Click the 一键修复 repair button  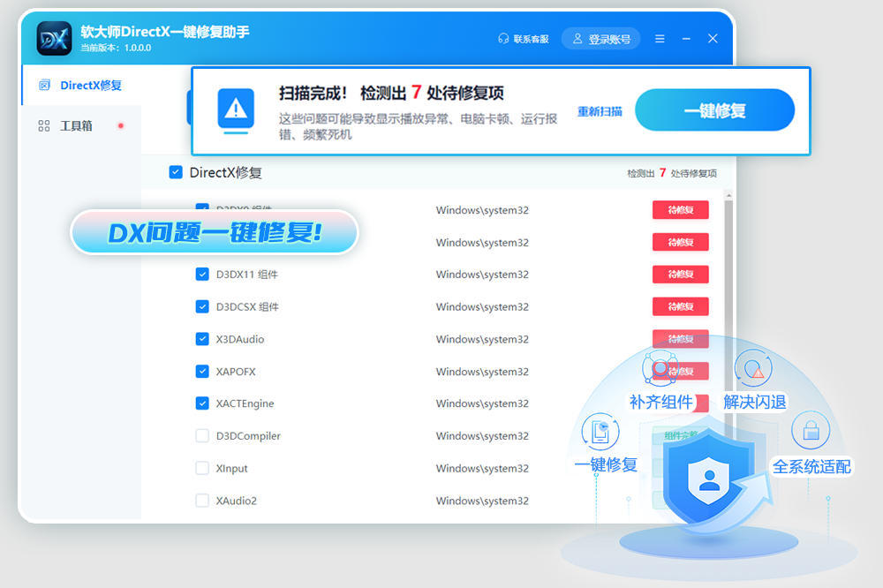tap(714, 110)
